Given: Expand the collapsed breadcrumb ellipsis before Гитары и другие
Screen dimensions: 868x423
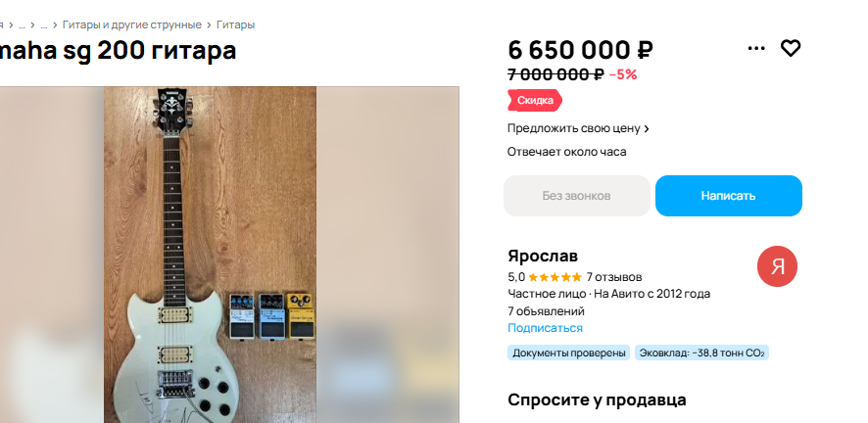Looking at the screenshot, I should point(44,24).
